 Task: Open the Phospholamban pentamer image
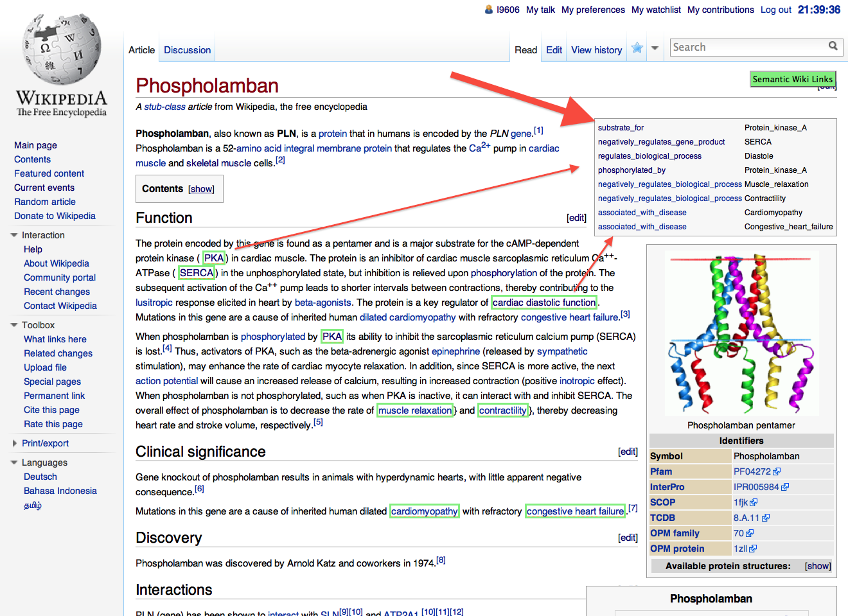coord(741,333)
